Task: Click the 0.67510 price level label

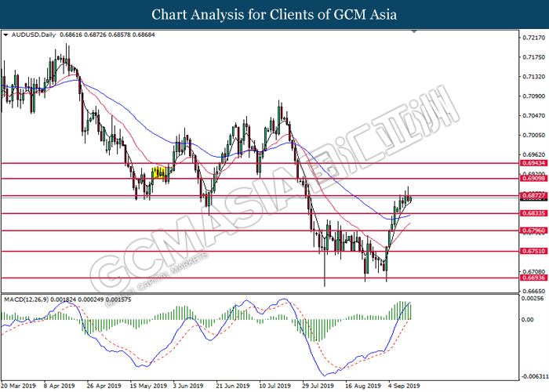Action: coord(534,251)
